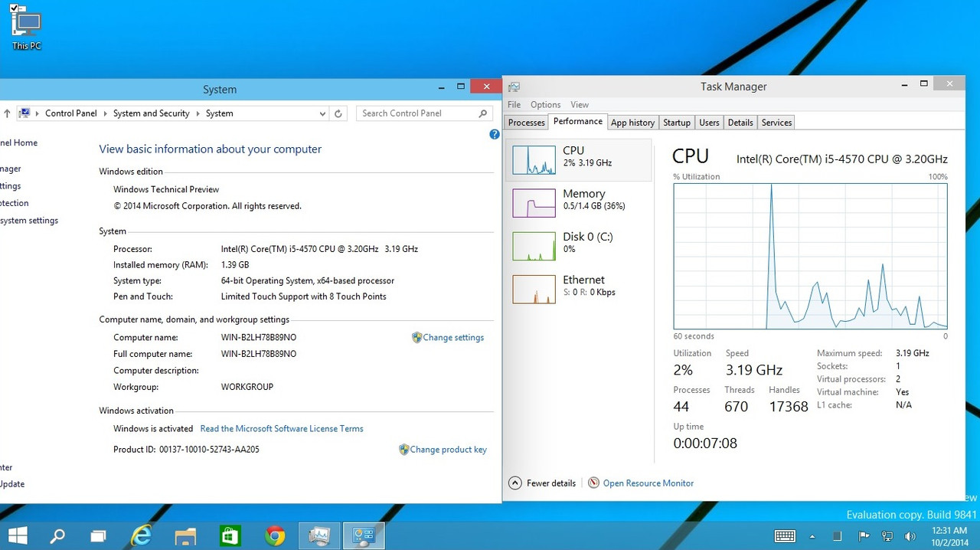
Task: Open Action Center flag tray icon
Action: tap(863, 536)
